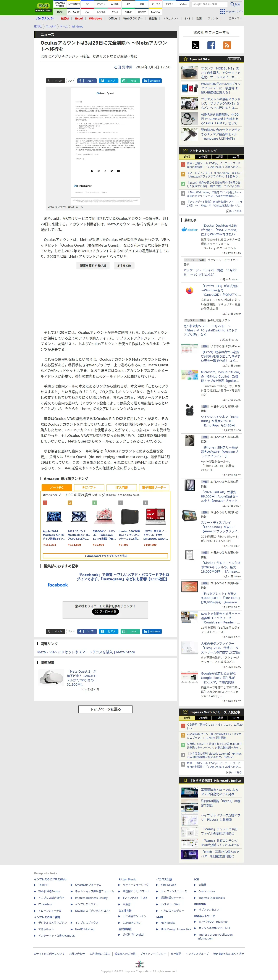Click the Docker logo in 最新記事

189,229
